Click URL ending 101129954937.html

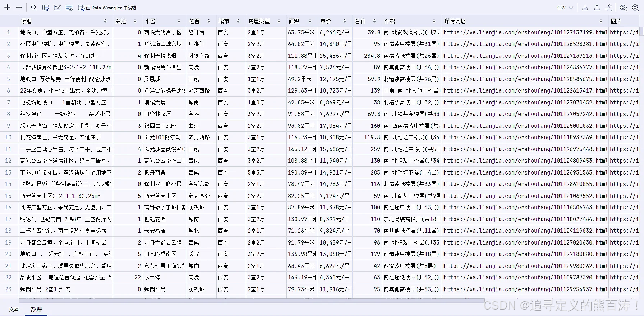coord(525,289)
